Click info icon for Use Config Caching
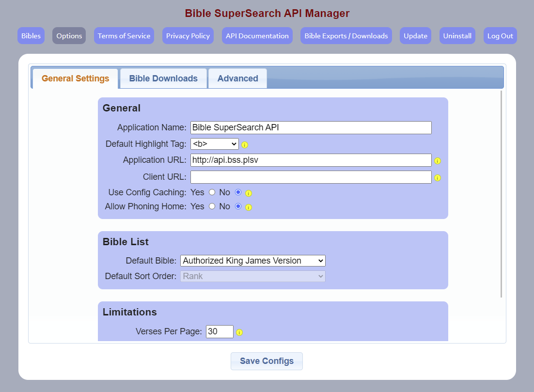The width and height of the screenshot is (534, 392). pyautogui.click(x=249, y=193)
